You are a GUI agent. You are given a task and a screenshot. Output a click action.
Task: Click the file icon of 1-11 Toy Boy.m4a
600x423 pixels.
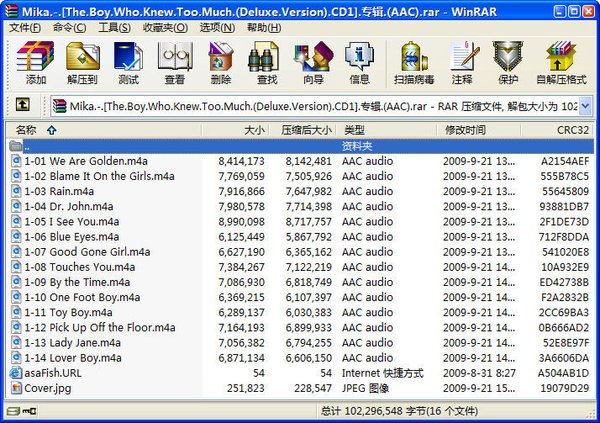pyautogui.click(x=16, y=312)
